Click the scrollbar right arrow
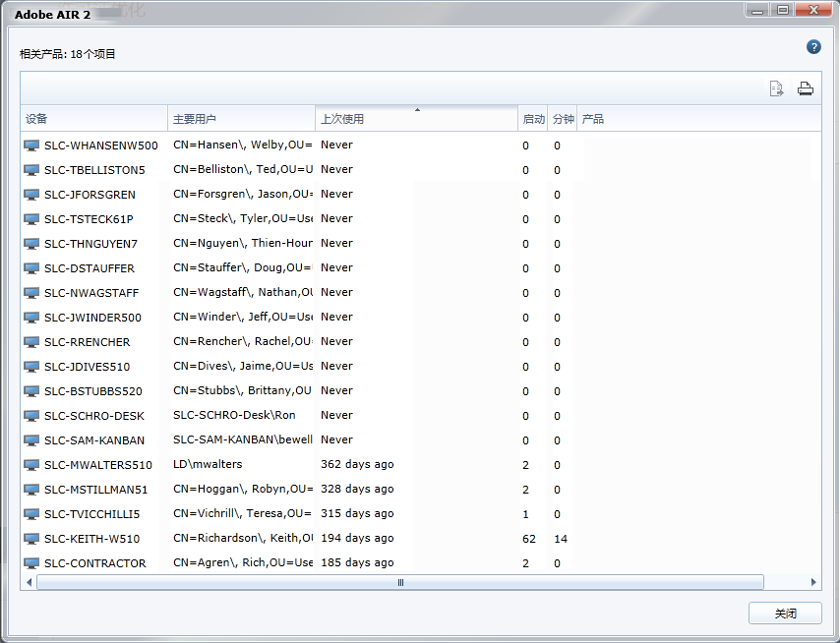This screenshot has width=840, height=643. pos(813,582)
